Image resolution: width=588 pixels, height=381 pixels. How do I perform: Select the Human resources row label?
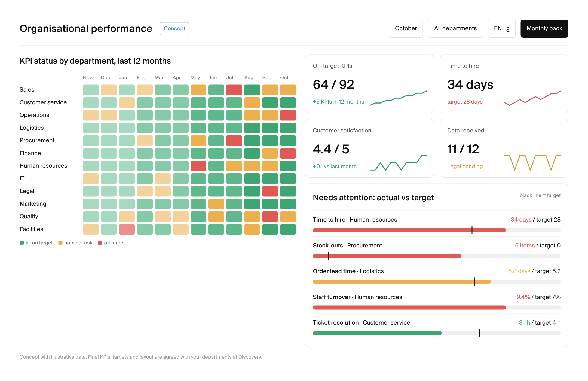click(43, 166)
